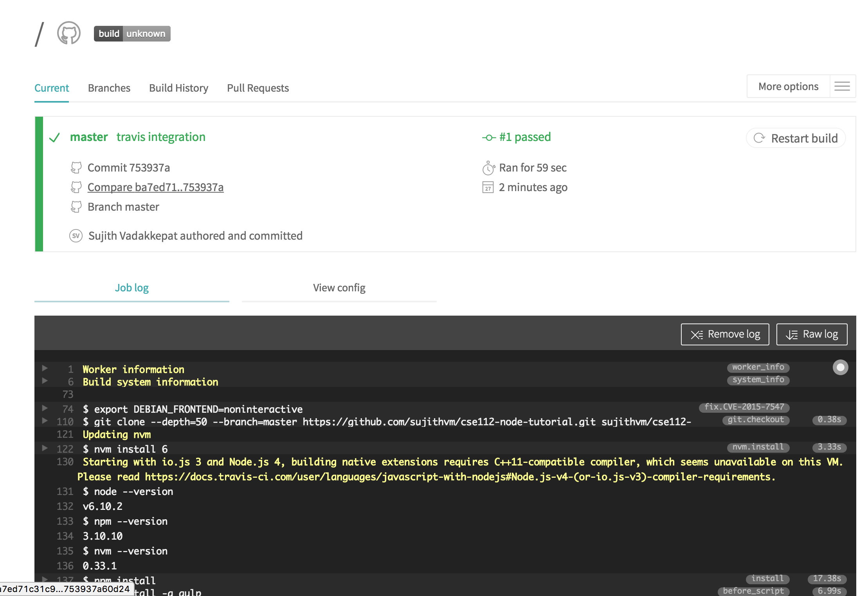The width and height of the screenshot is (868, 596).
Task: Click the fix.CVE-2015-7547 log tag
Action: tap(744, 407)
